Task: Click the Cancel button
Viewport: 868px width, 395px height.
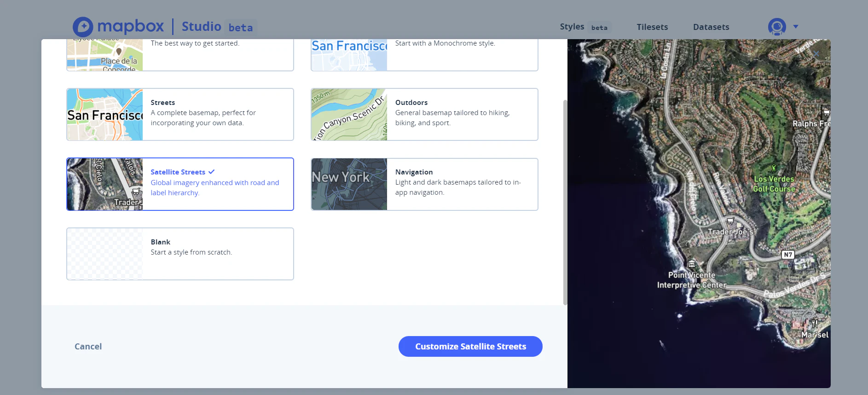Action: pos(88,347)
